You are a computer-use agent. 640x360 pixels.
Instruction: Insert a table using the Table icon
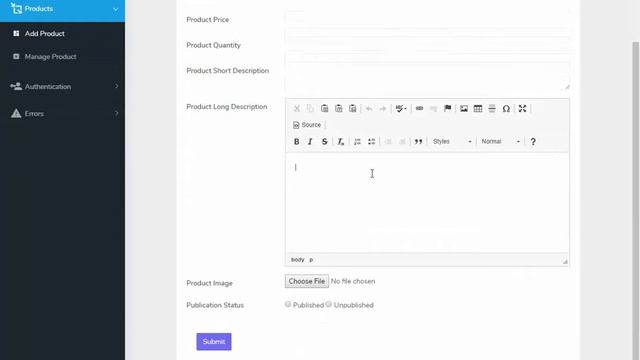[478, 109]
